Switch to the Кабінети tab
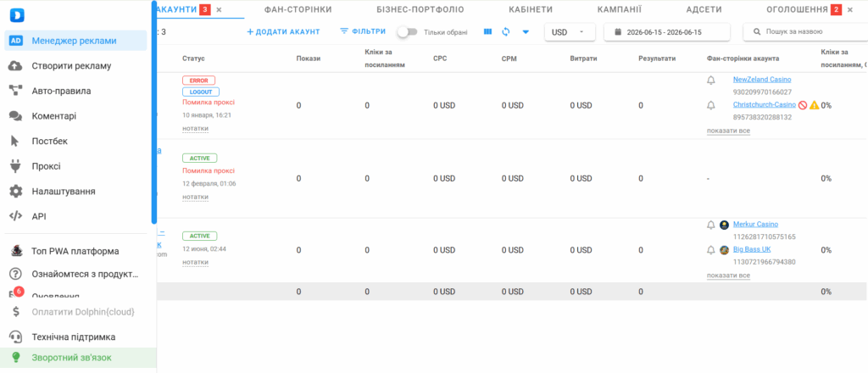 [531, 9]
